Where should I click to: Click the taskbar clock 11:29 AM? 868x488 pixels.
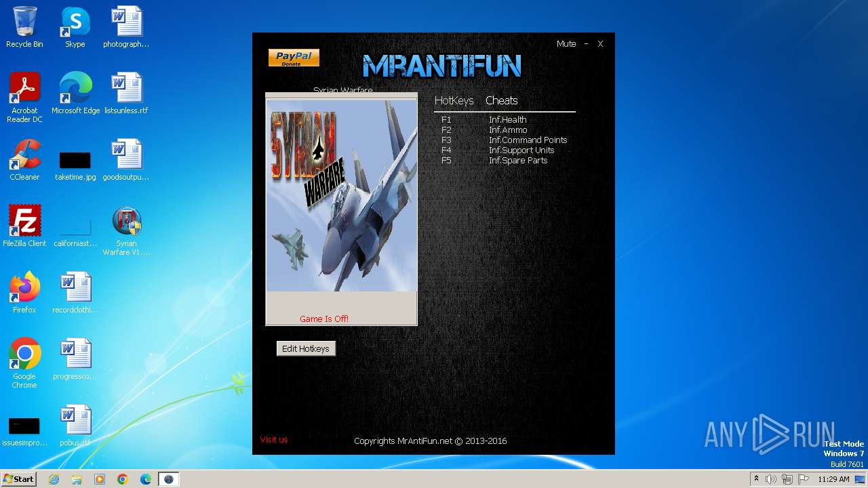833,479
